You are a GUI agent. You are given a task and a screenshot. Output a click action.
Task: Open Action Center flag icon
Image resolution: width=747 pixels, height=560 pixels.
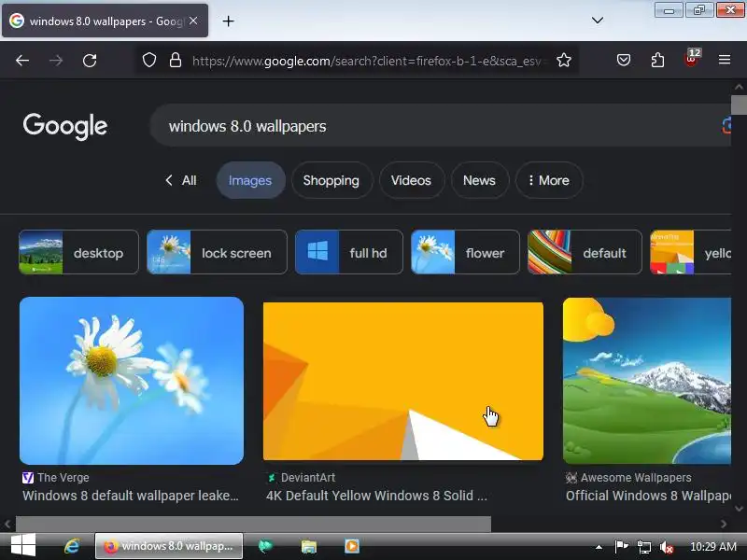[621, 547]
